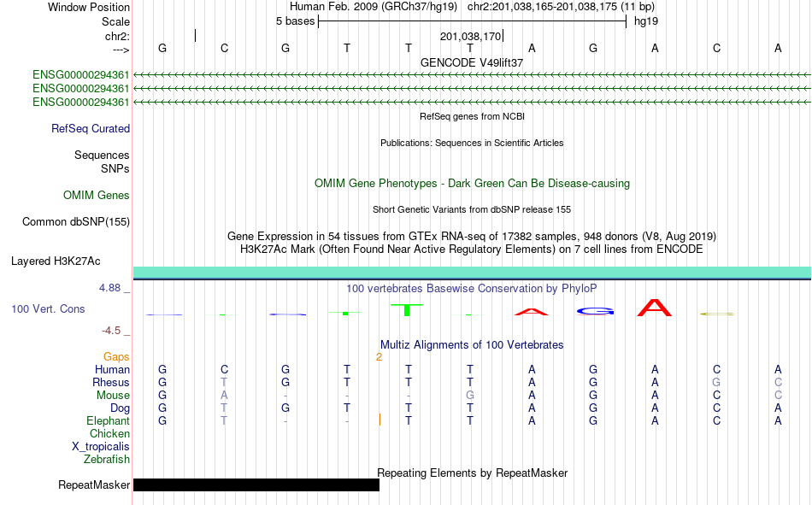Click the Window Position label
This screenshot has width=812, height=505.
(x=89, y=7)
